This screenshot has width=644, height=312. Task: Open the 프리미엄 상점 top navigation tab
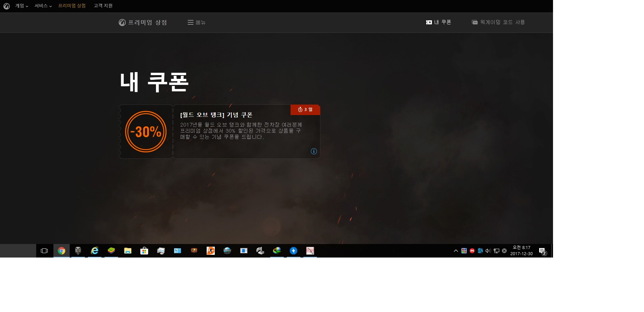click(72, 6)
